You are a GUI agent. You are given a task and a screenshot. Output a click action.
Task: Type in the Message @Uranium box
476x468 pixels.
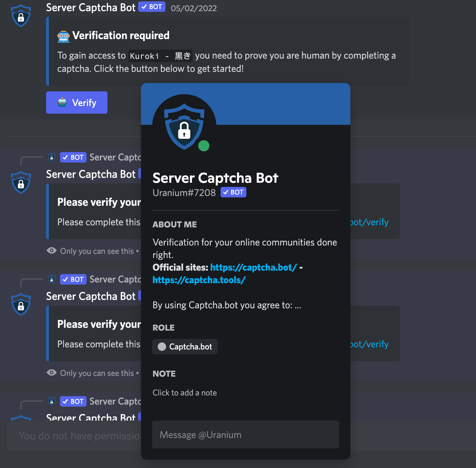tap(245, 435)
